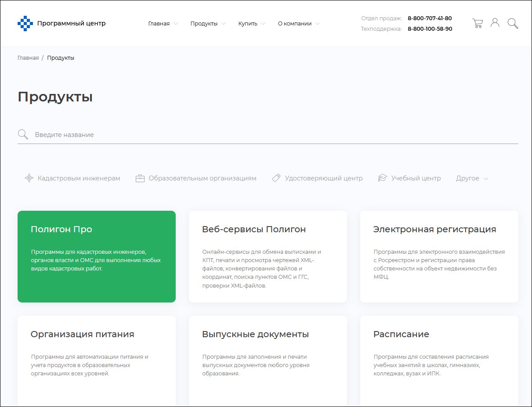Click the Удостоверяющий центр tag icon

(x=276, y=178)
